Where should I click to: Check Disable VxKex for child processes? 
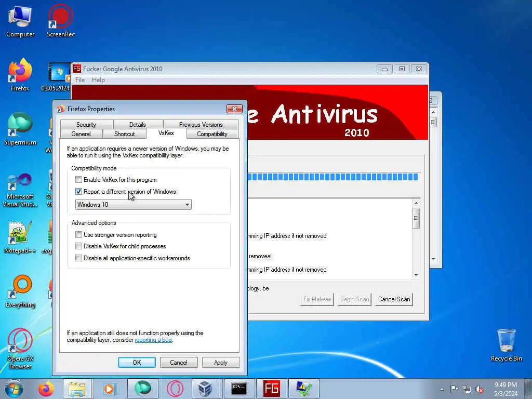[x=78, y=246]
